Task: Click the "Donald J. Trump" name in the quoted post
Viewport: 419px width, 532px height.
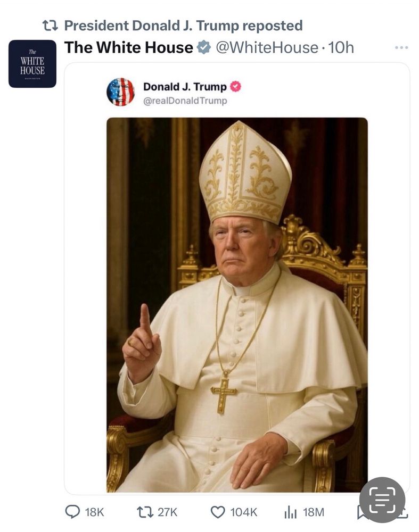Action: (x=185, y=87)
